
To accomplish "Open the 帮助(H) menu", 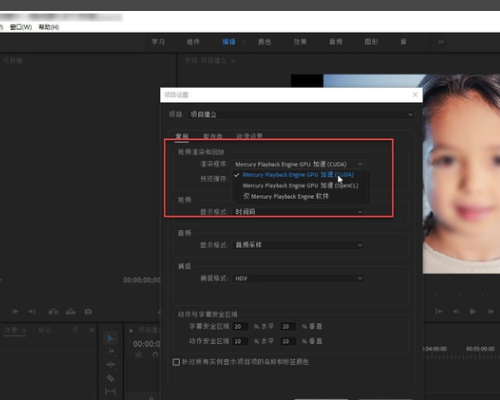I will tap(49, 27).
